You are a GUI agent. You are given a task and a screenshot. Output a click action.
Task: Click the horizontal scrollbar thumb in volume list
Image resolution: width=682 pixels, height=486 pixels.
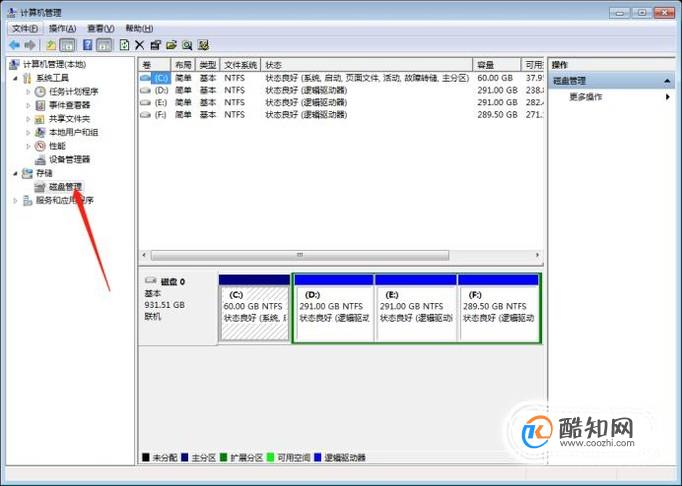[300, 255]
